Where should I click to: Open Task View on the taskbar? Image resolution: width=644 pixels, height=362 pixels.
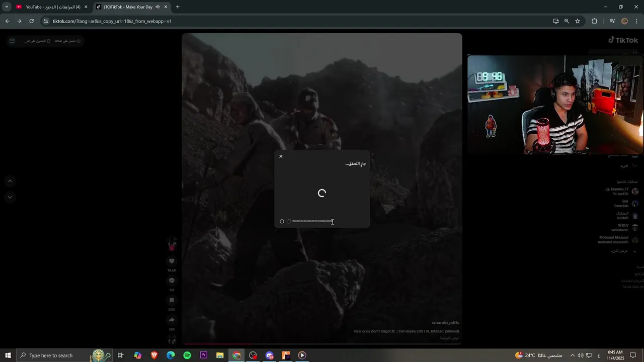click(x=121, y=355)
